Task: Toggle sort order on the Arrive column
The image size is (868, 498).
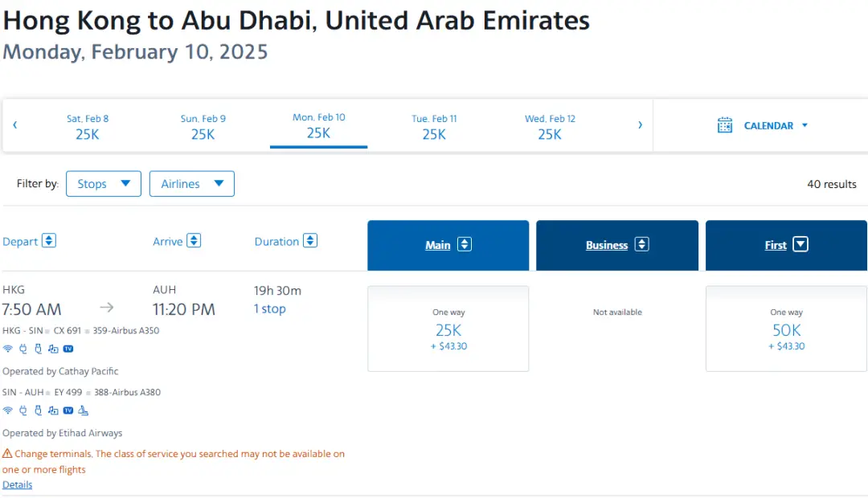Action: click(194, 241)
